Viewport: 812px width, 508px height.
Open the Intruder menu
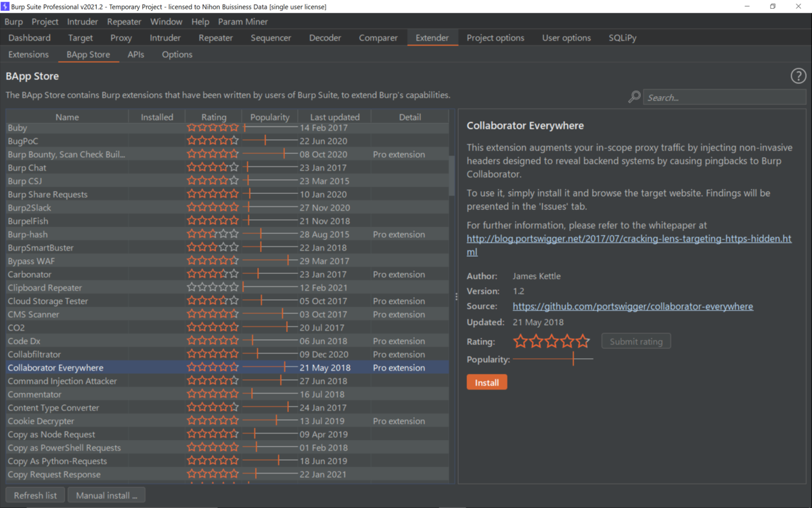(x=83, y=22)
